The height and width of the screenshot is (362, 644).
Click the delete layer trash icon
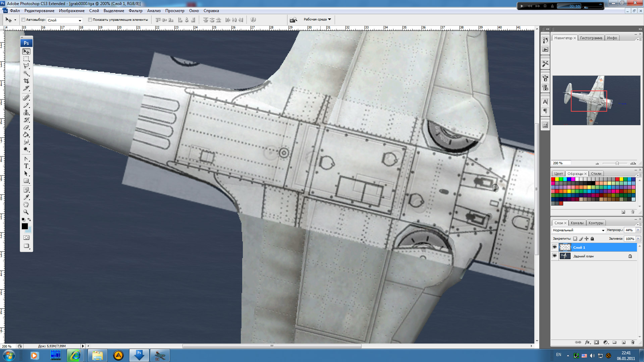click(x=633, y=342)
